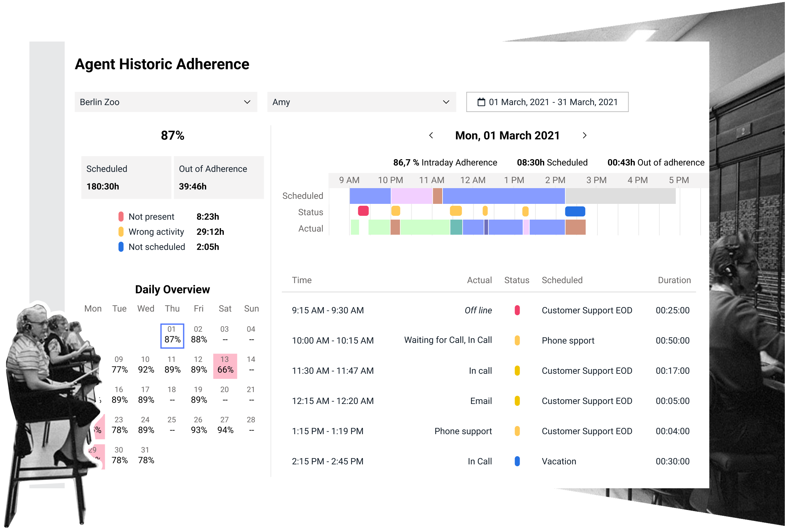The height and width of the screenshot is (532, 785).
Task: Click the Wrong activity yellow legend indicator
Action: 121,232
